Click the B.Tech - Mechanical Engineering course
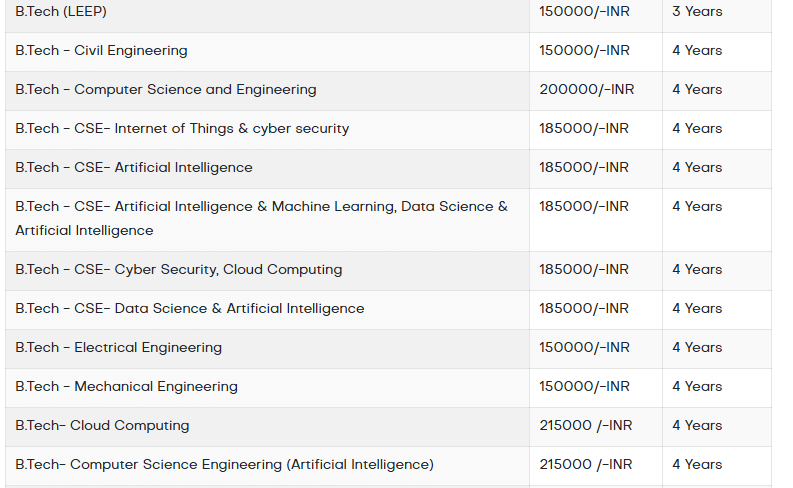The width and height of the screenshot is (793, 488). coord(126,387)
